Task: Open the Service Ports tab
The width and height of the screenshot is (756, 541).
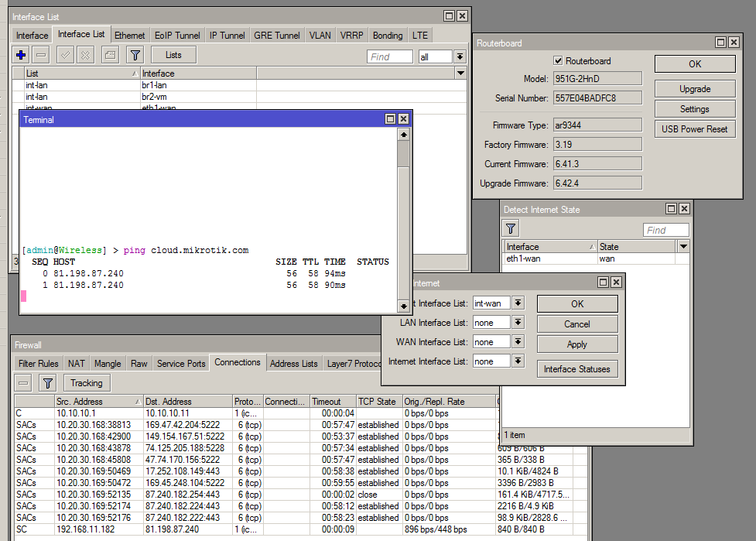Action: pyautogui.click(x=181, y=364)
